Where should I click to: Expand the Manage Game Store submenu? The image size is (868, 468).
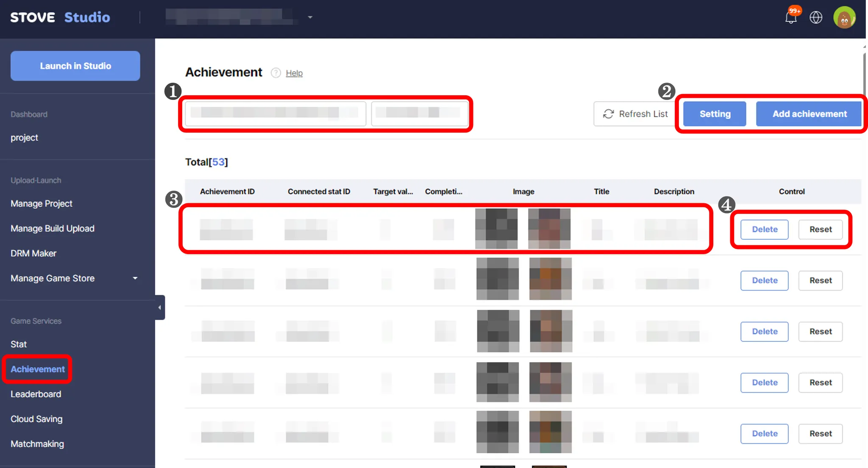click(x=135, y=278)
